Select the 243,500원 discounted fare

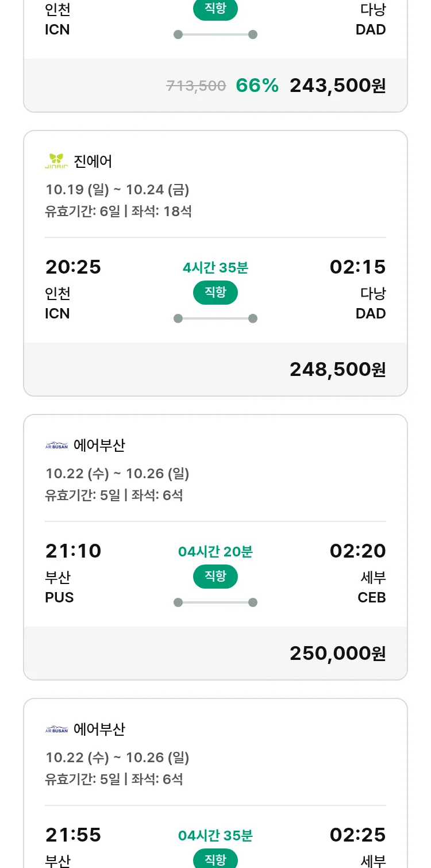tap(337, 86)
